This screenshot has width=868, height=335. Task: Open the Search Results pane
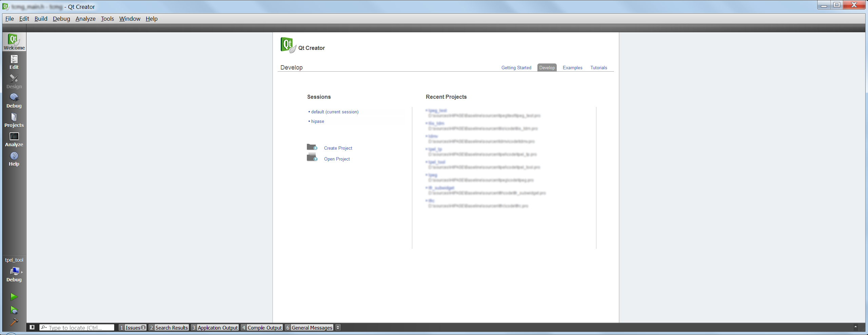click(169, 328)
